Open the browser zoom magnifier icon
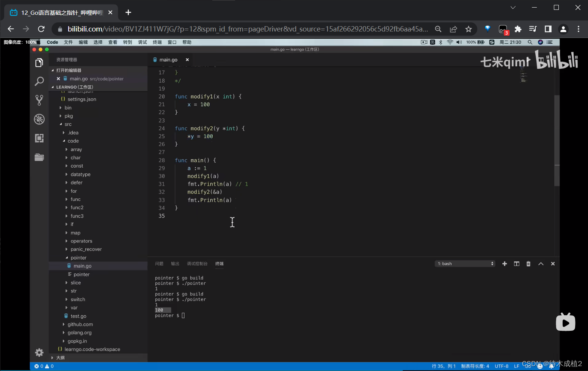This screenshot has width=588, height=371. click(438, 29)
